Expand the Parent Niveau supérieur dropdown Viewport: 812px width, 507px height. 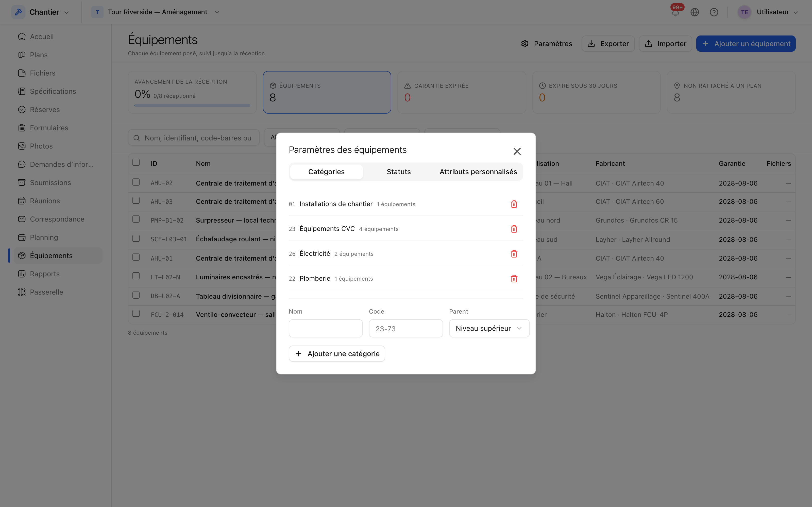pos(489,328)
